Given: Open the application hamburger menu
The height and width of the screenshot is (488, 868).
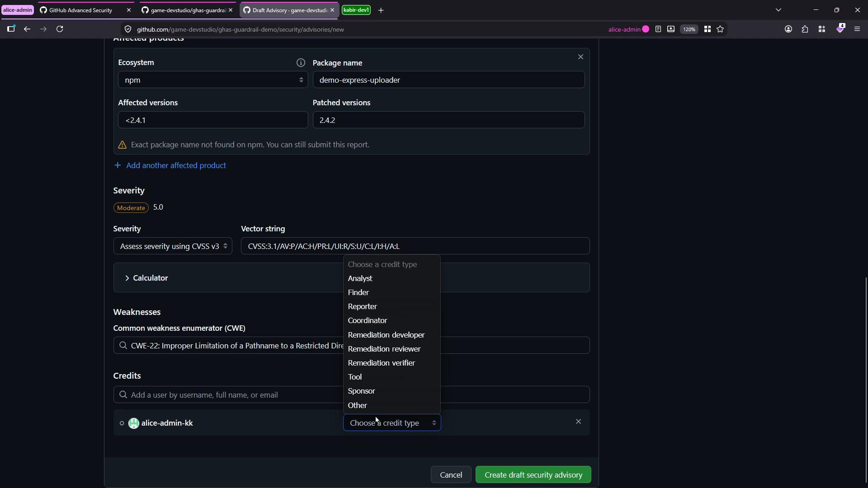Looking at the screenshot, I should (x=857, y=29).
